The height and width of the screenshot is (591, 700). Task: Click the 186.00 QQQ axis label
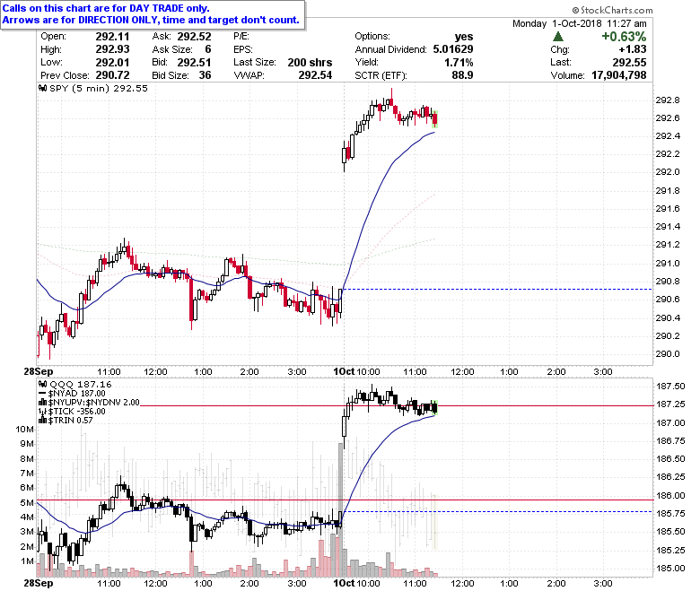[x=670, y=496]
